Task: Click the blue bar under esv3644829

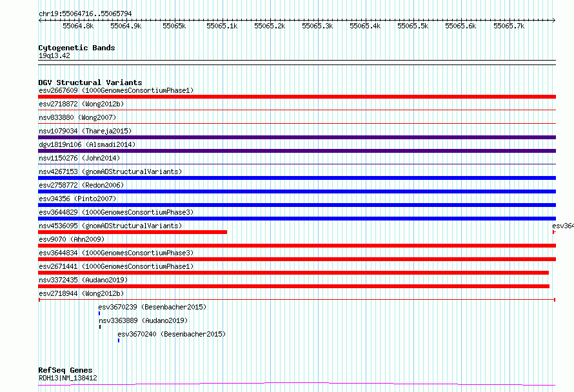Action: [x=297, y=219]
